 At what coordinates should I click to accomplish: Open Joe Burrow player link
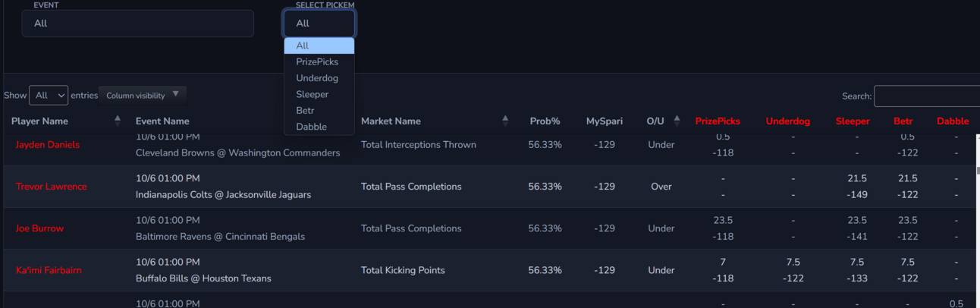click(x=39, y=228)
